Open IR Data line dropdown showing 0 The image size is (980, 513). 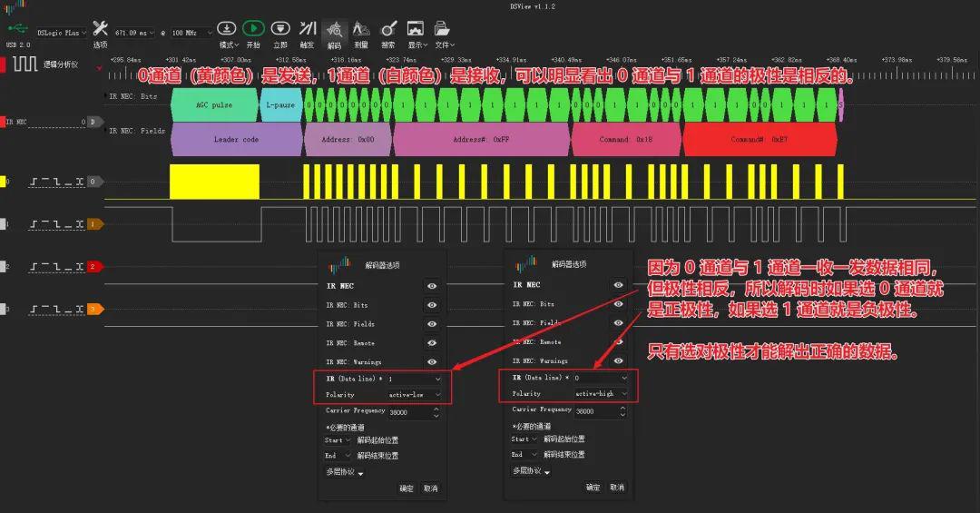click(x=601, y=378)
